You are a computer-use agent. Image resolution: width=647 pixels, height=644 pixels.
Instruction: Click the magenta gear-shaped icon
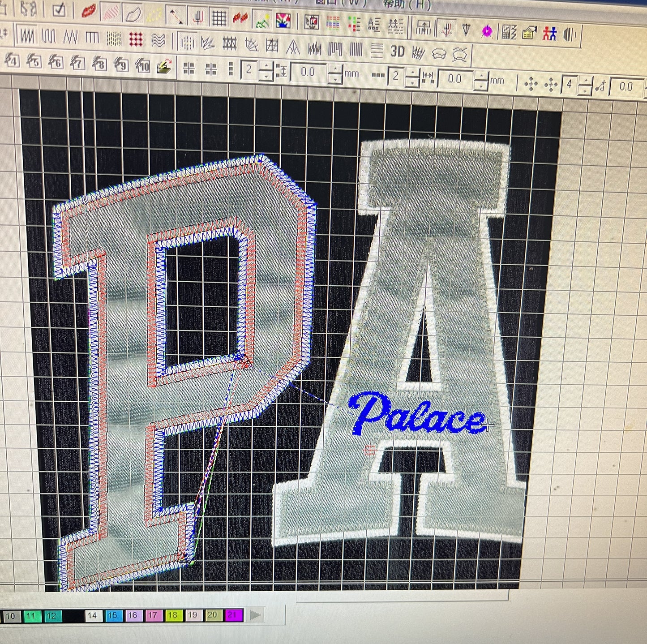(487, 31)
